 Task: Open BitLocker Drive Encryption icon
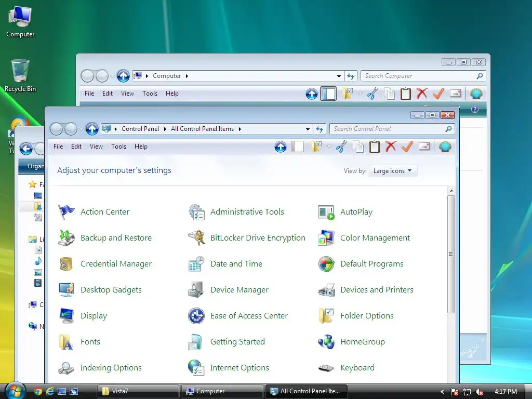[x=196, y=238]
